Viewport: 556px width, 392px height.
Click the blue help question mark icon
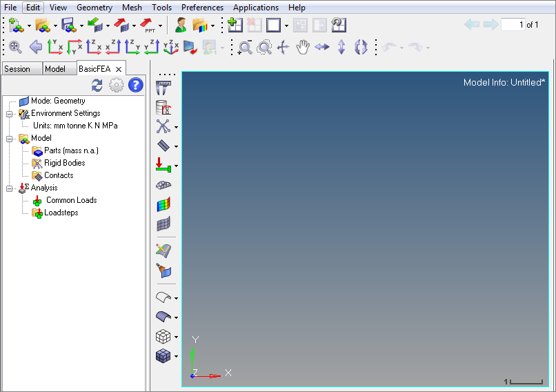click(135, 85)
